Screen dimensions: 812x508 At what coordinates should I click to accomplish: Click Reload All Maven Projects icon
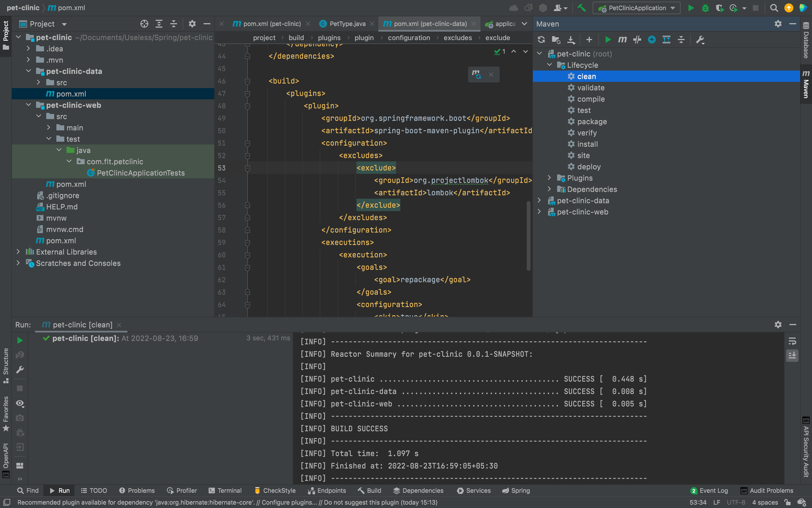pyautogui.click(x=541, y=40)
